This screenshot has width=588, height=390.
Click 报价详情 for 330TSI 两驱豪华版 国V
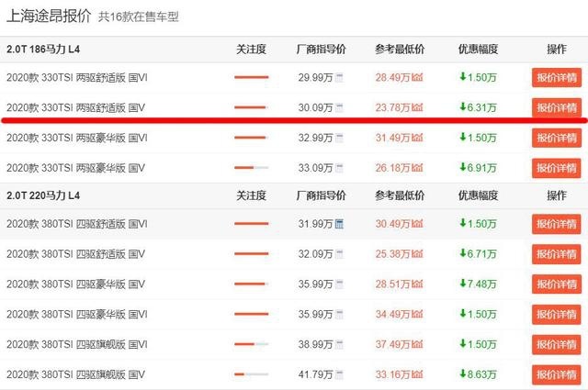557,168
